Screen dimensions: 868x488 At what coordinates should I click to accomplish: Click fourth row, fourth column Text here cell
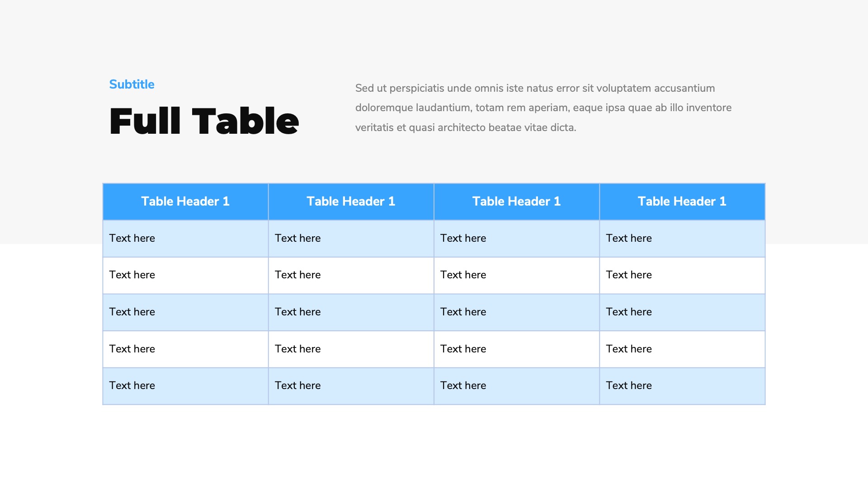[628, 349]
